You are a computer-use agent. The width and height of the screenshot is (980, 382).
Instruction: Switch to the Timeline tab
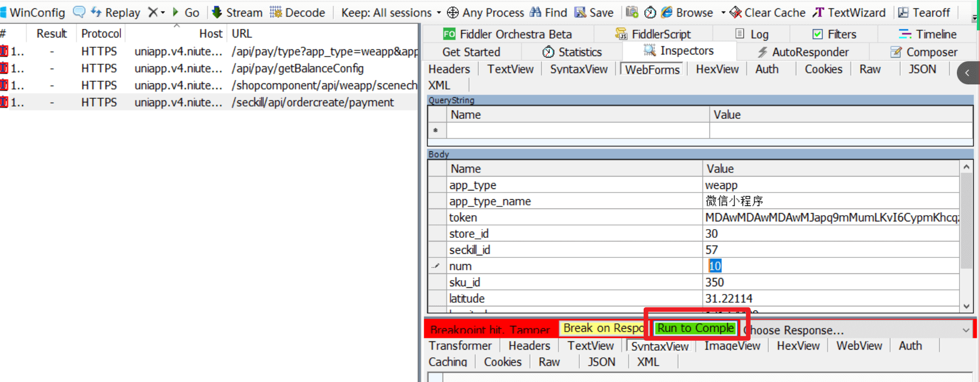point(928,34)
